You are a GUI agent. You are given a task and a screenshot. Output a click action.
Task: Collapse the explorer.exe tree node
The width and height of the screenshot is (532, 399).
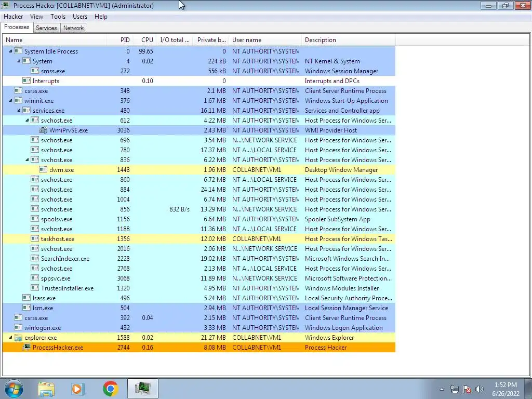coord(10,337)
